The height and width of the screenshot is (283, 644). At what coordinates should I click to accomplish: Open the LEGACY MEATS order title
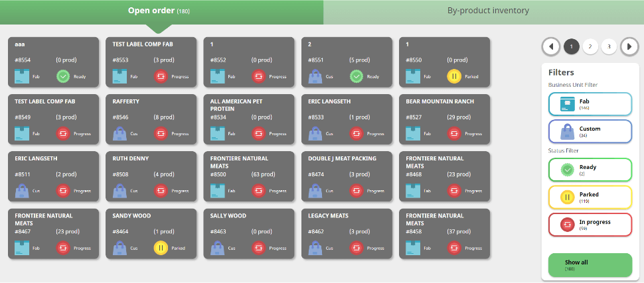coord(328,216)
